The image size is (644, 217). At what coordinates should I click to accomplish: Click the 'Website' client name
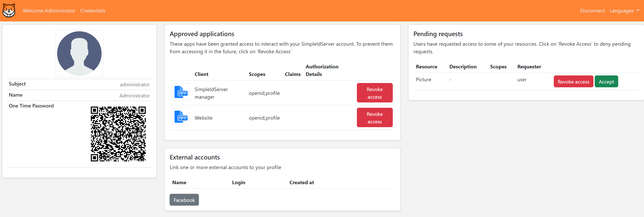[x=203, y=118]
